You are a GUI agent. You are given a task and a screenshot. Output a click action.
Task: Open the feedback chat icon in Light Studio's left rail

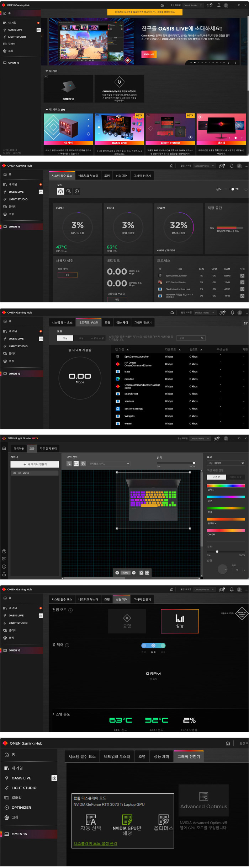[4, 559]
